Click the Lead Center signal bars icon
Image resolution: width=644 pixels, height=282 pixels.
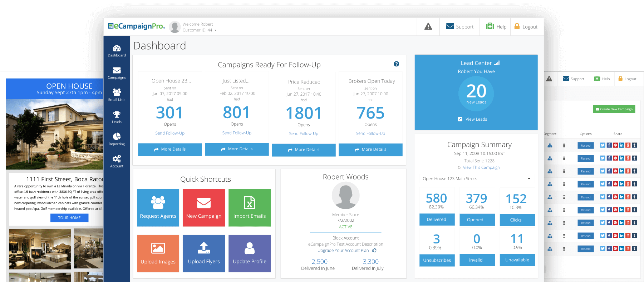[x=497, y=63]
